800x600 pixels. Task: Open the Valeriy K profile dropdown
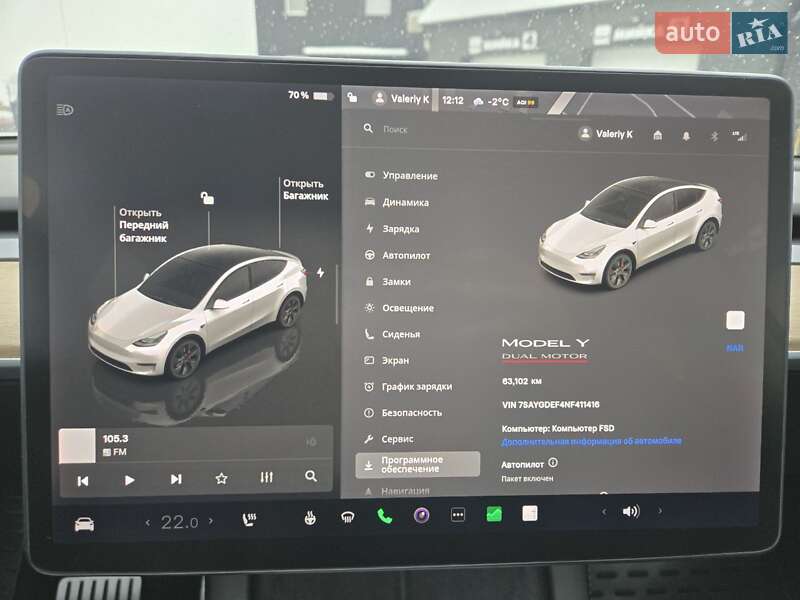(612, 133)
